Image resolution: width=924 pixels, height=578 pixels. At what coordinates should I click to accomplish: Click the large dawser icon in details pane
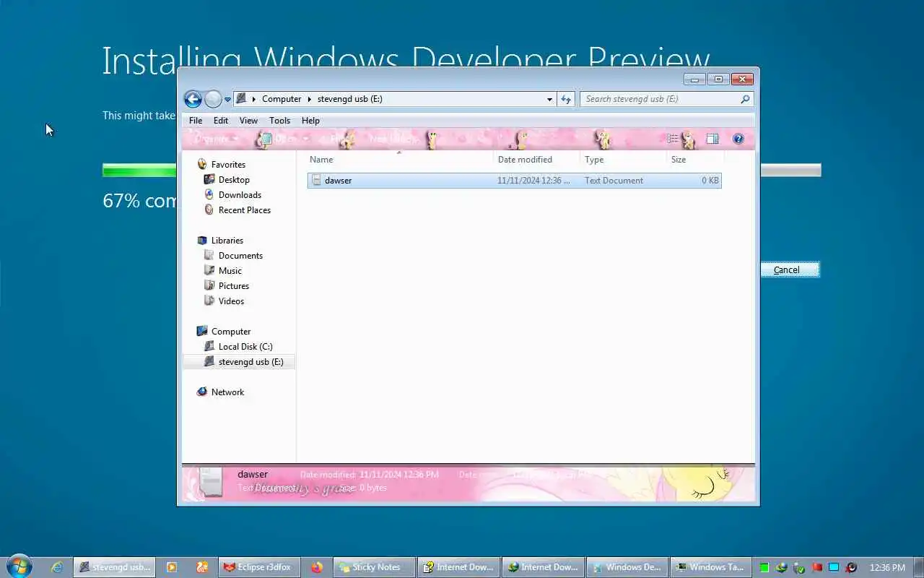click(210, 482)
